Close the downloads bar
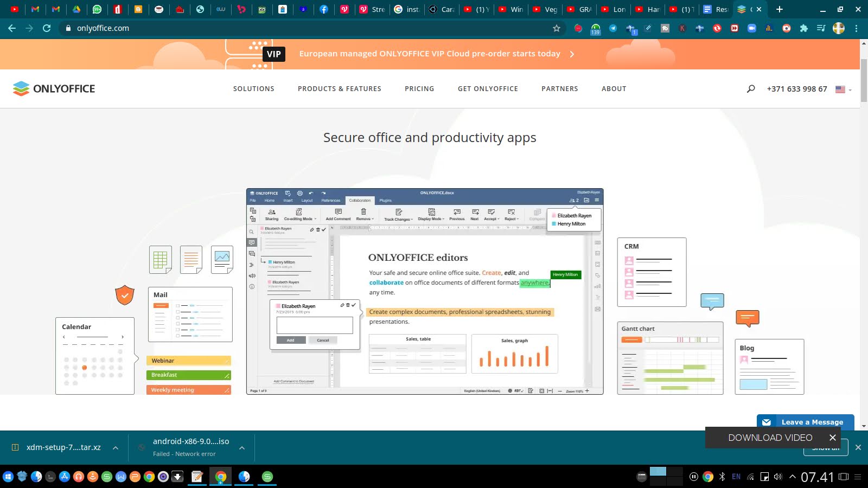 [858, 447]
